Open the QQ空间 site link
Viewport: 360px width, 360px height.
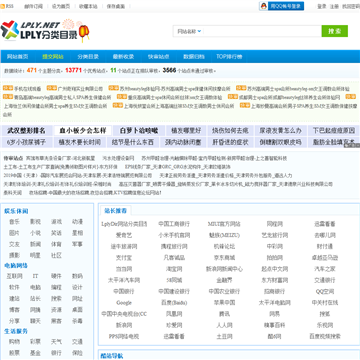325,291
